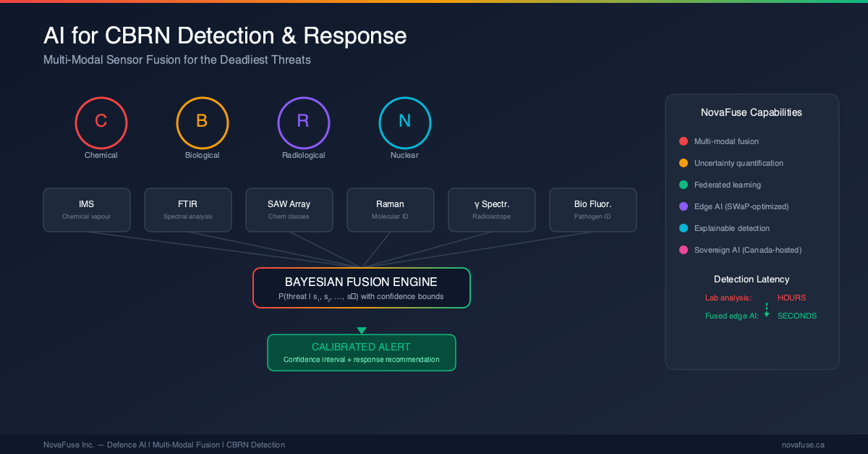Screen dimensions: 868x454
Task: Click the Bayesian Fusion Engine box
Action: coord(362,287)
